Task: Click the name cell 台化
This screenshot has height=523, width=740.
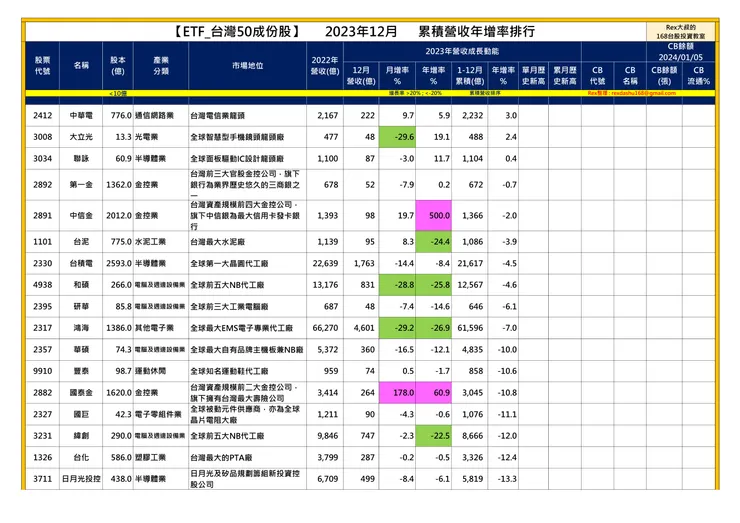Action: 81,457
